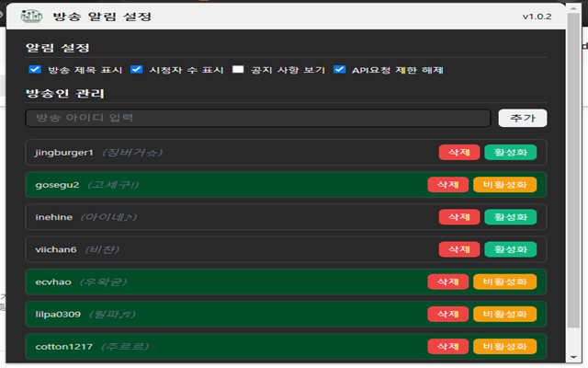Delete gosegu2 using 삭제 button

(x=447, y=185)
